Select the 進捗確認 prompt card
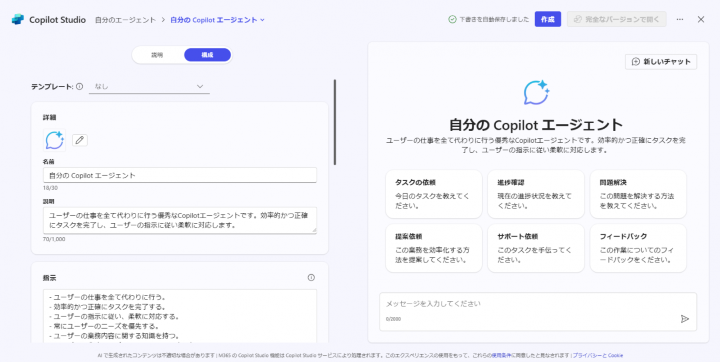This screenshot has height=362, width=720. 536,194
